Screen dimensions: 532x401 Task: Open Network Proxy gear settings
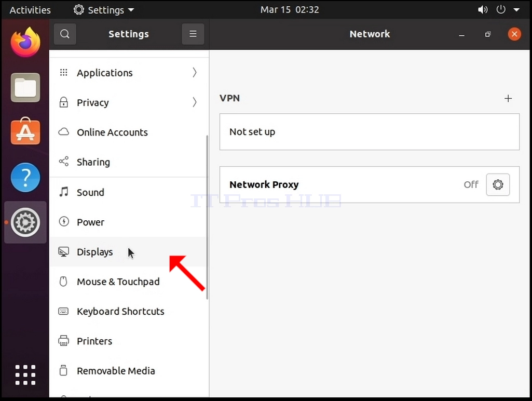[x=498, y=185]
